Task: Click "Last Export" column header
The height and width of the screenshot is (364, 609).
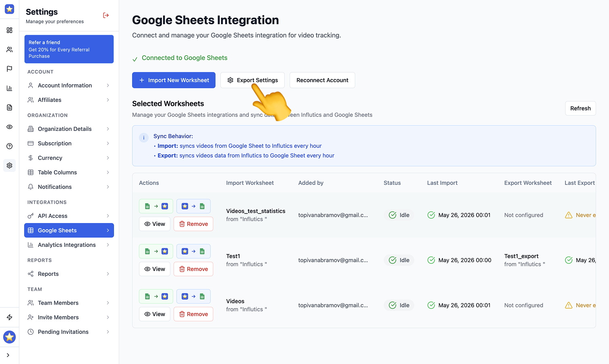Action: [x=580, y=183]
